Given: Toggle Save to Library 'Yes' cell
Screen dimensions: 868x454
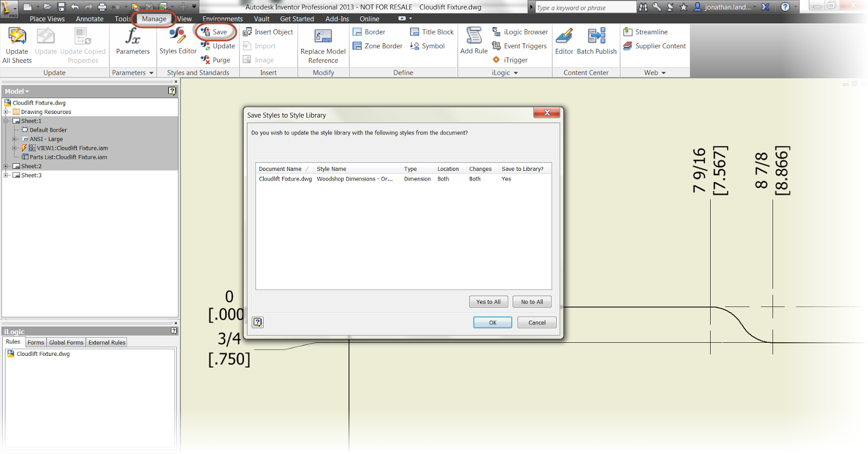Looking at the screenshot, I should tap(507, 179).
